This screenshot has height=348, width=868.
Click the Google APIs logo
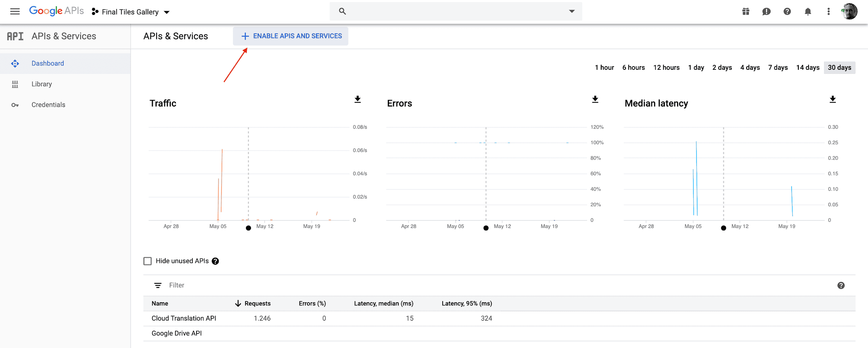tap(57, 11)
